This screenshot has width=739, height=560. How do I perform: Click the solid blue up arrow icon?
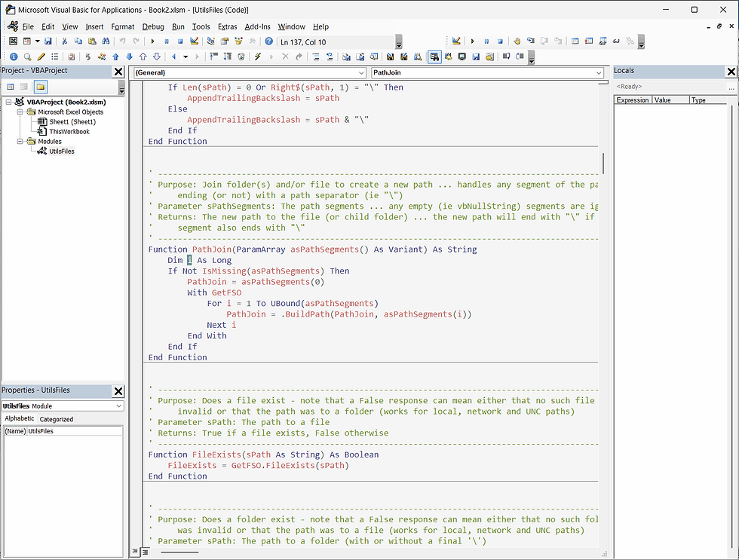tap(115, 57)
